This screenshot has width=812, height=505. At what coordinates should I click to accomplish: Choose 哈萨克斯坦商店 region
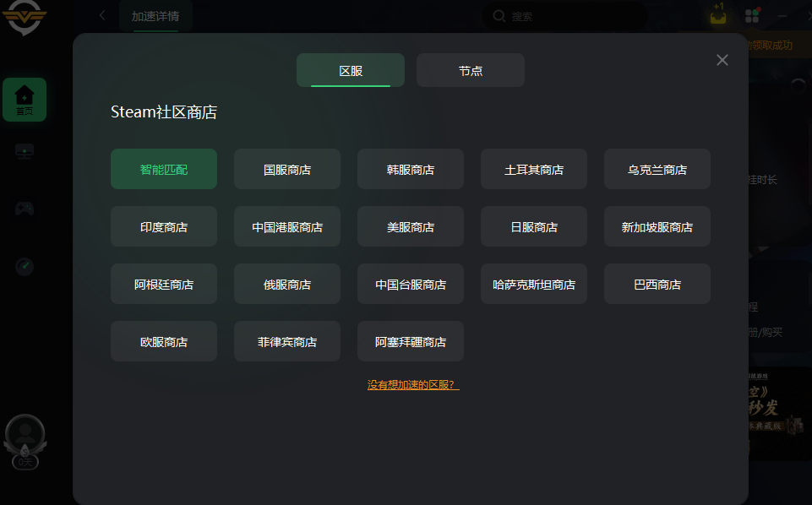pyautogui.click(x=534, y=284)
